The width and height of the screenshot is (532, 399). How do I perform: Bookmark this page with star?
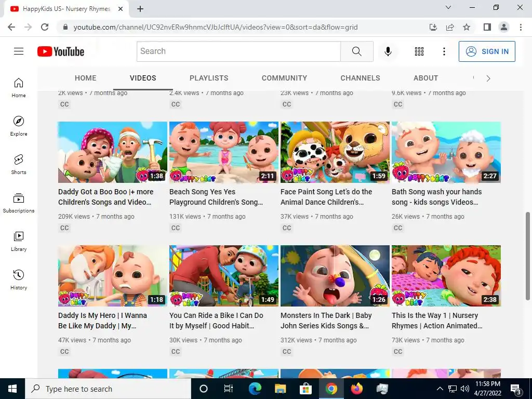click(467, 27)
